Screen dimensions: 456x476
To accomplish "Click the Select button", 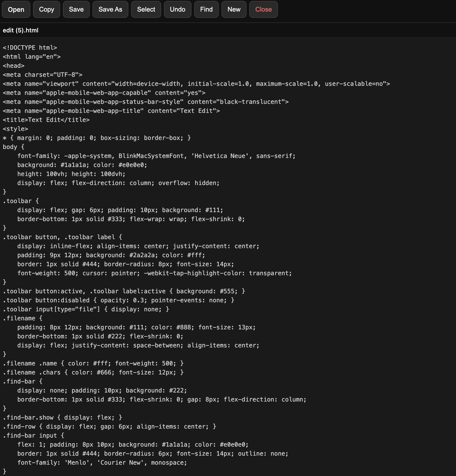I will click(146, 9).
